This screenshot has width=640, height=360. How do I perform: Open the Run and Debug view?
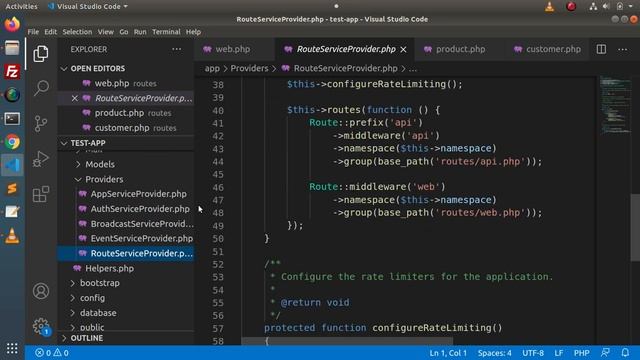[x=41, y=159]
